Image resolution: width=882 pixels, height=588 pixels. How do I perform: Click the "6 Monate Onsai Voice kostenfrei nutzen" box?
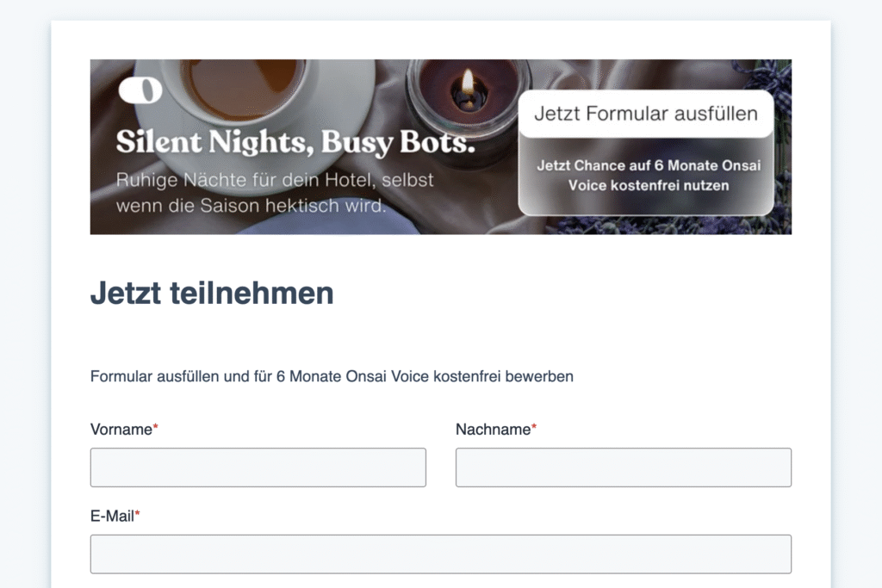[x=649, y=176]
